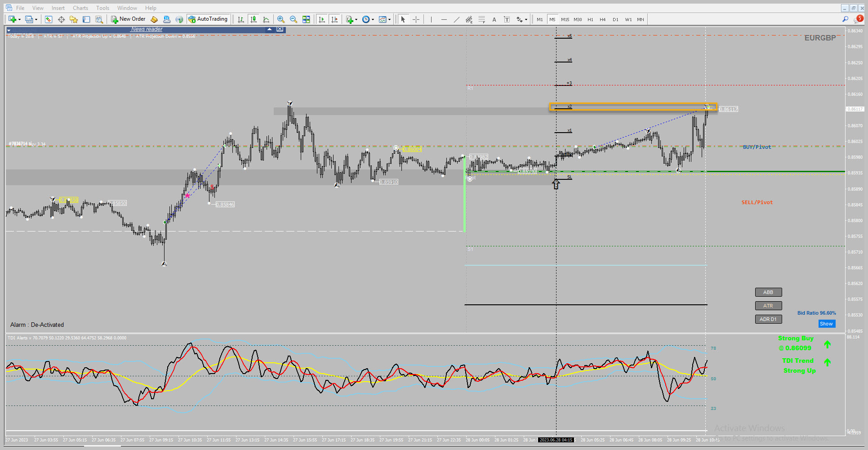Click the New Order button
Screen dimensions: 868x450
tap(129, 19)
